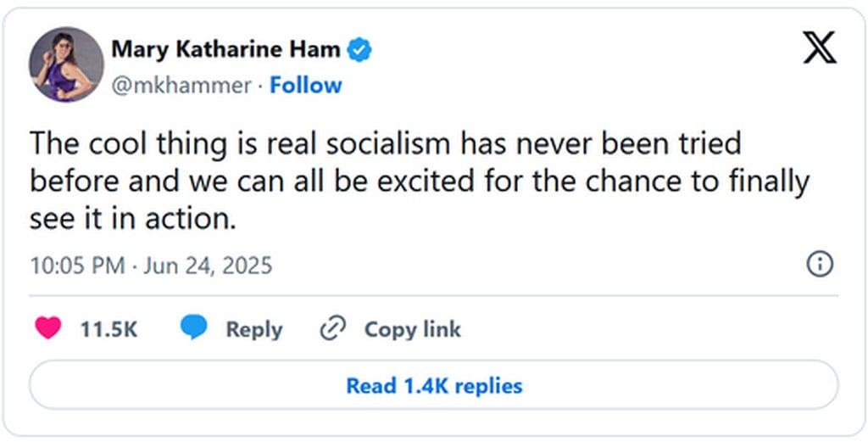Open the Mary Katharine Ham display name
The width and height of the screenshot is (868, 442).
225,50
